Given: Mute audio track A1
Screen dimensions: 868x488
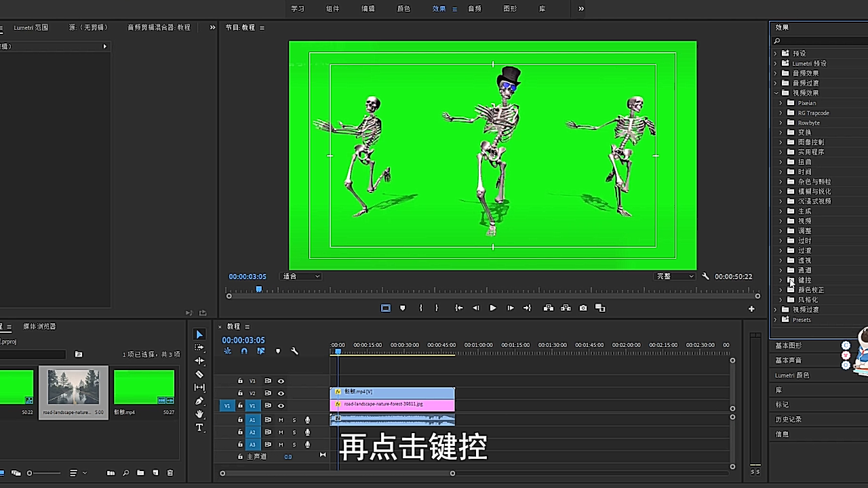Looking at the screenshot, I should click(x=281, y=420).
